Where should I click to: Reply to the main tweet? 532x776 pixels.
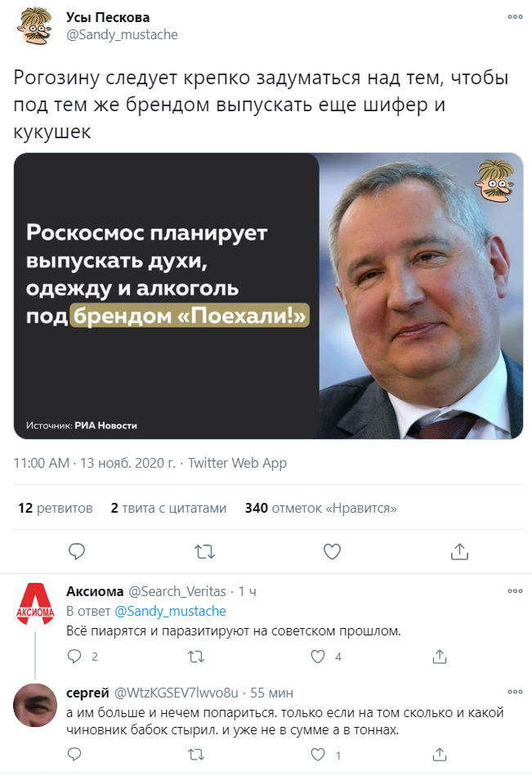pyautogui.click(x=77, y=551)
